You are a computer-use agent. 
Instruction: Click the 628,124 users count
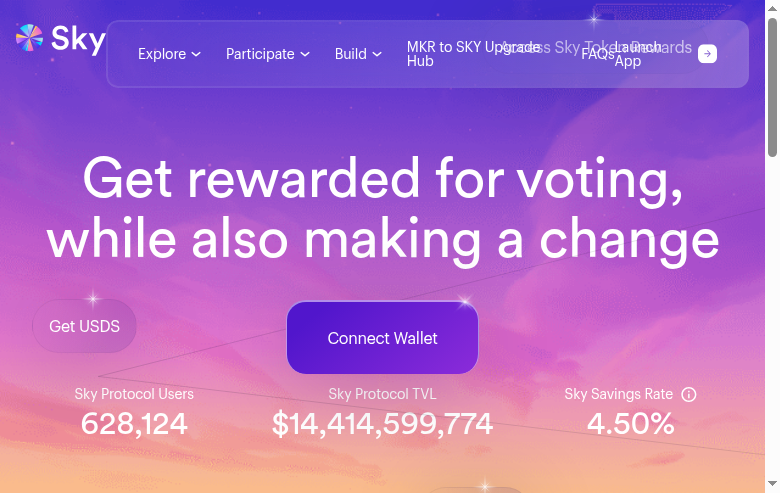[x=134, y=424]
